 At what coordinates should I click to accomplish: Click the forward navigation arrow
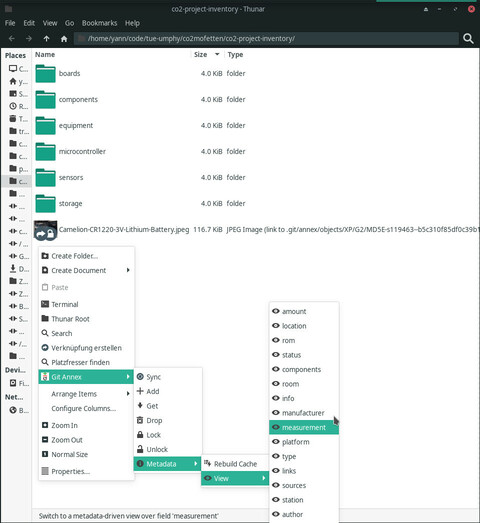[29, 39]
